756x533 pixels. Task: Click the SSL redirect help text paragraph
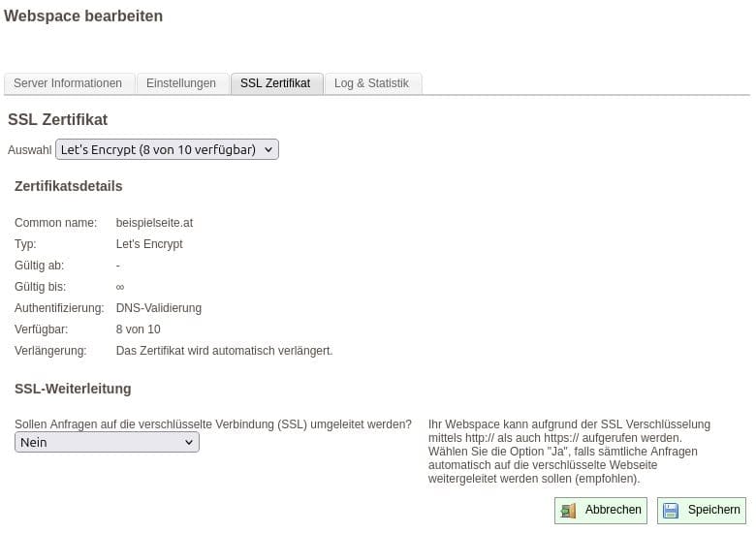[x=569, y=452]
